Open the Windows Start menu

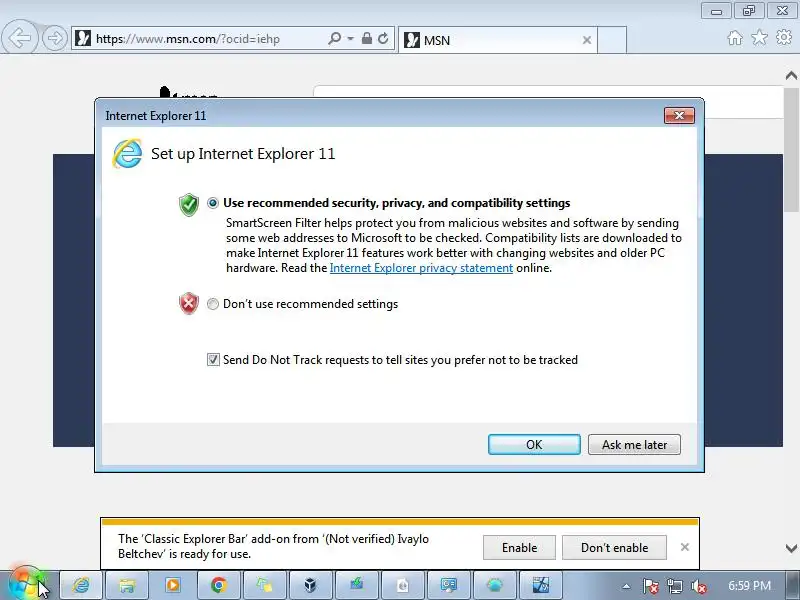[x=26, y=585]
